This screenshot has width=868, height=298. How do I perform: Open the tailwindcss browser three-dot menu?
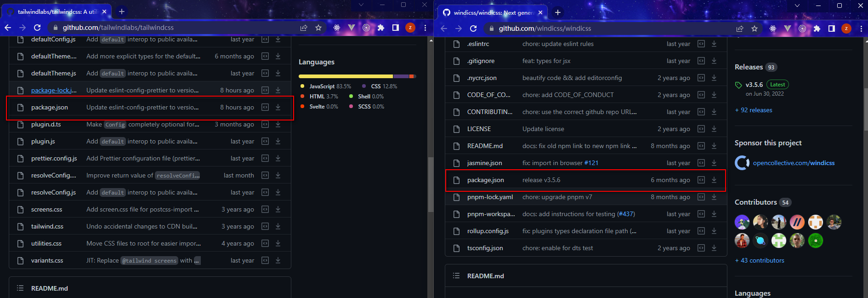(x=425, y=28)
